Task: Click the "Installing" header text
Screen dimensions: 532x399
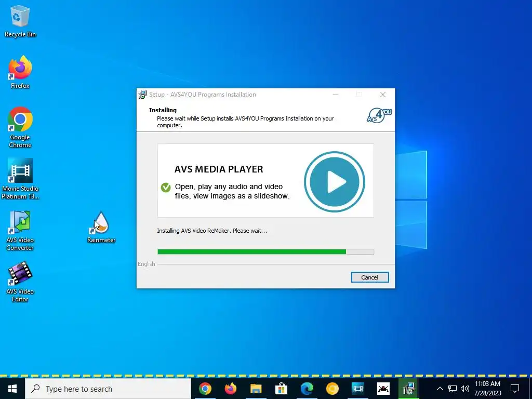Action: pos(163,110)
